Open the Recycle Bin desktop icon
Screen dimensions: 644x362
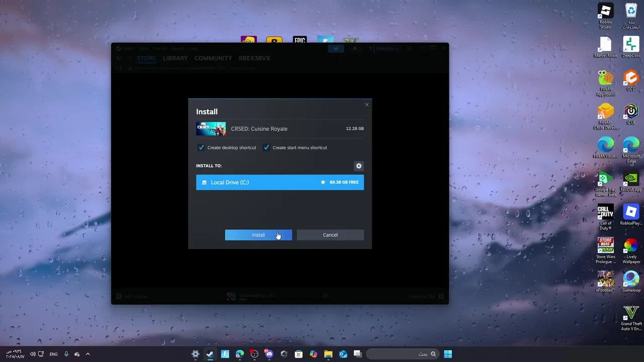pos(631,16)
